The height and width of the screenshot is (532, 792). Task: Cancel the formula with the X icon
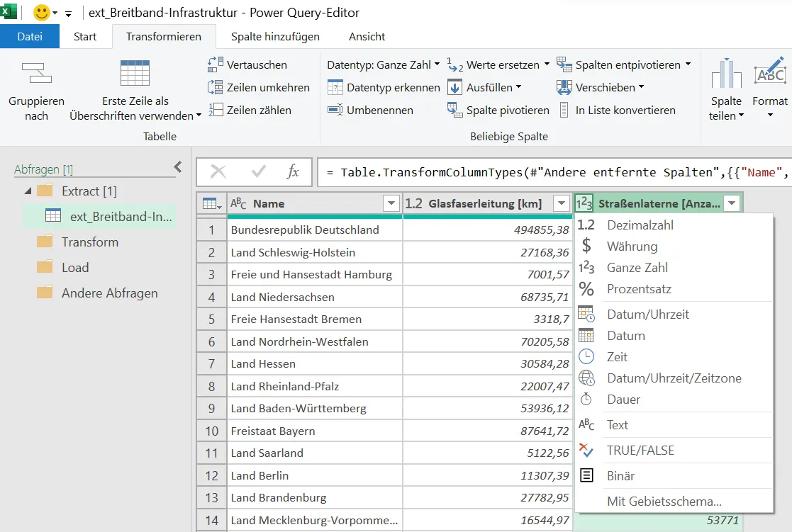(218, 171)
